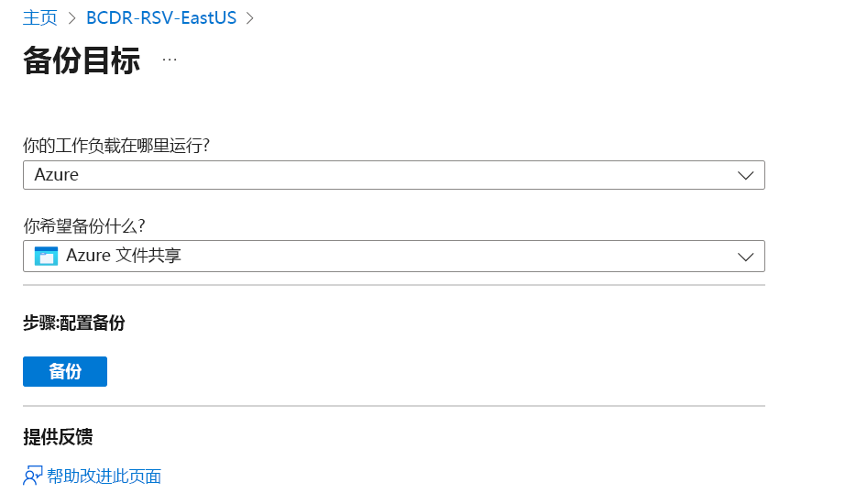Click the chevron after 主页 breadcrumb
Image resolution: width=867 pixels, height=504 pixels.
pos(71,18)
